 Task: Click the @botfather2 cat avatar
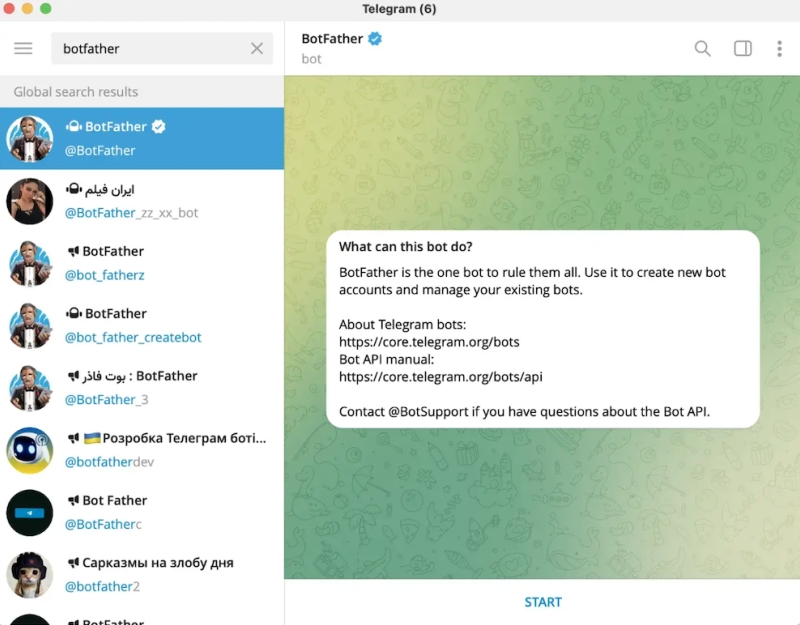pyautogui.click(x=30, y=574)
